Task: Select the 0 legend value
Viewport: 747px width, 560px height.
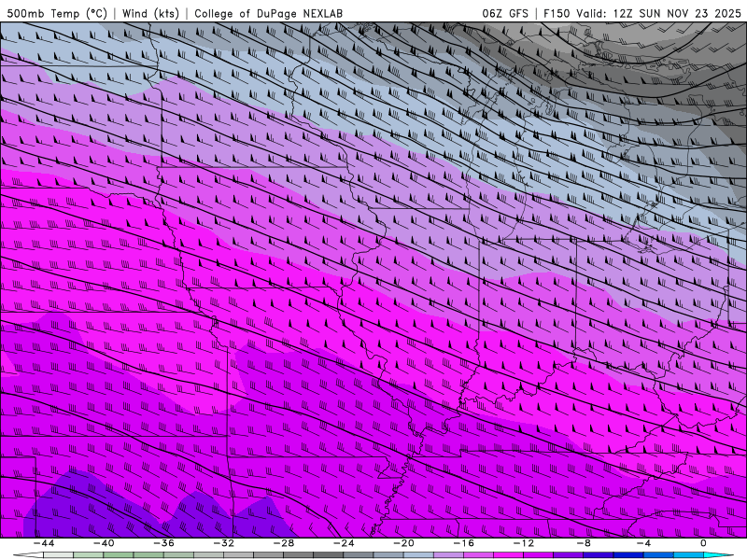Action: click(704, 543)
